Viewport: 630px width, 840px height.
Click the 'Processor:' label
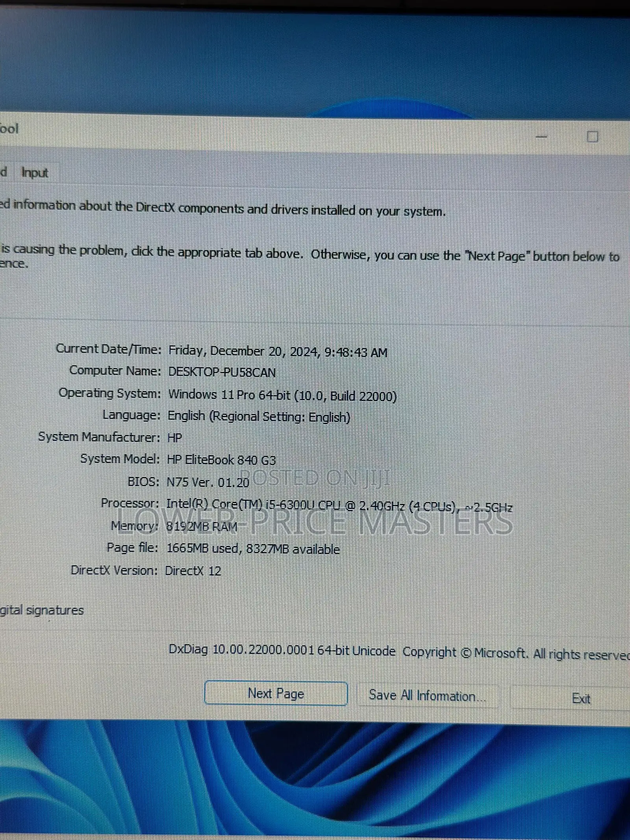point(130,503)
